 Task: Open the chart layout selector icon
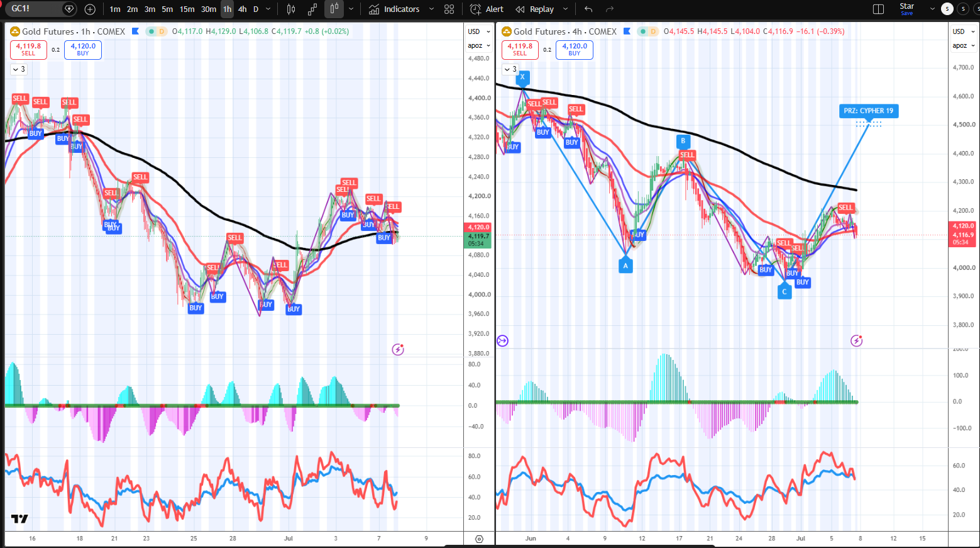point(878,9)
